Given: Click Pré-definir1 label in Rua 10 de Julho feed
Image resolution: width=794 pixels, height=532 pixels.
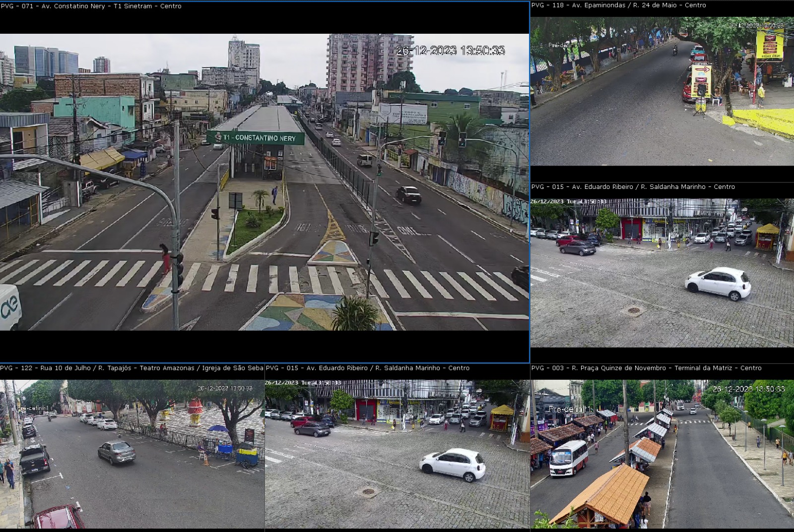Looking at the screenshot, I should [33, 408].
